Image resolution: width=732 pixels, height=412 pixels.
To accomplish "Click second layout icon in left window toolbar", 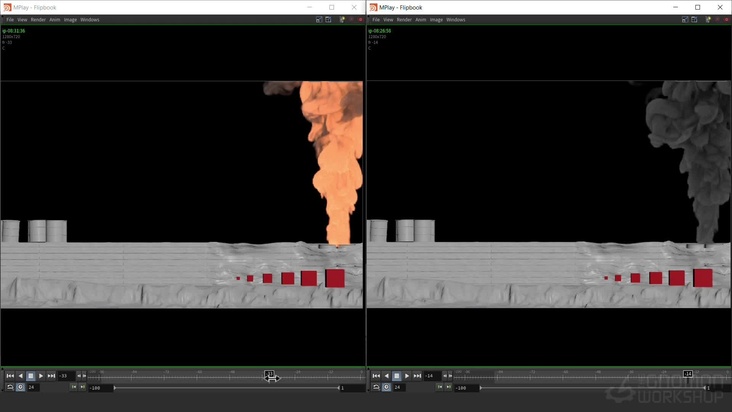I will point(328,20).
